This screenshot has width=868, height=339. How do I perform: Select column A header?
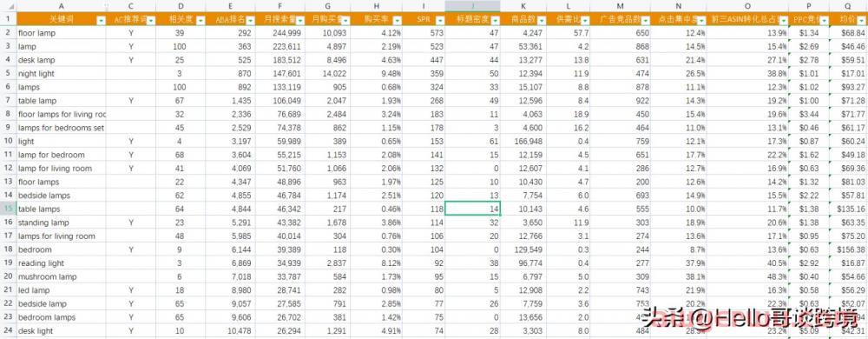(61, 6)
